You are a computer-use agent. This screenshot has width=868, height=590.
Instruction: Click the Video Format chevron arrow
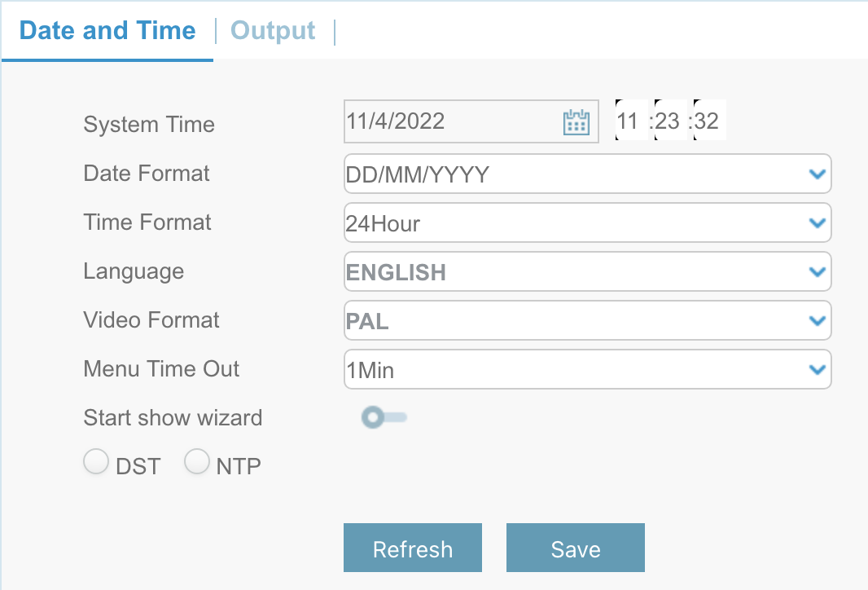pos(817,321)
